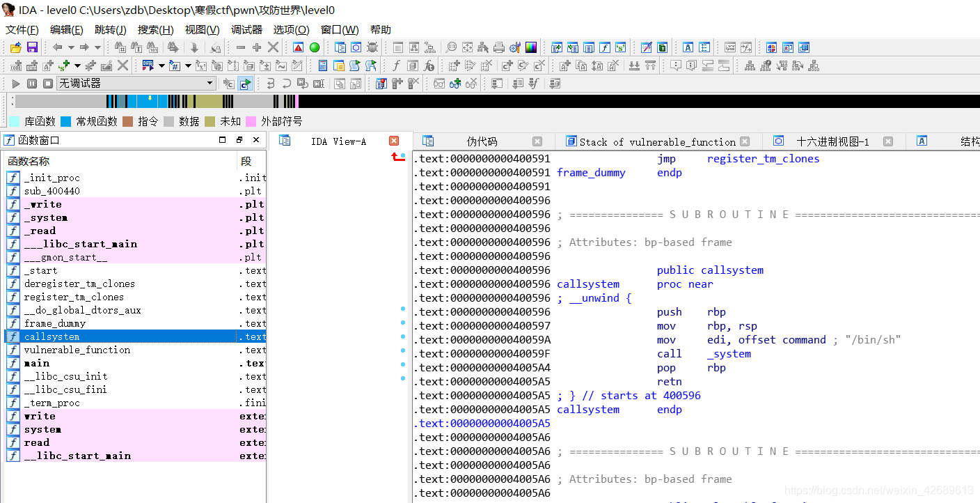
Task: Open the back navigation history dropdown
Action: pyautogui.click(x=71, y=47)
